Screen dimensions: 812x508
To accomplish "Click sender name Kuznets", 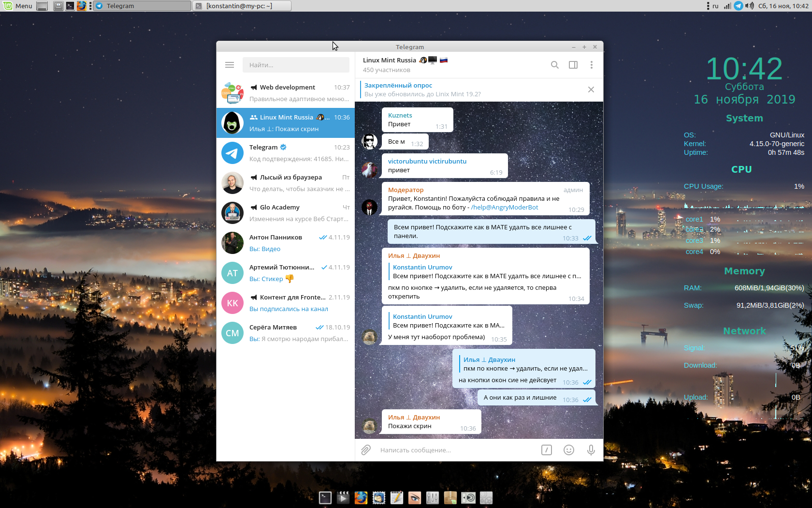I will (x=400, y=115).
